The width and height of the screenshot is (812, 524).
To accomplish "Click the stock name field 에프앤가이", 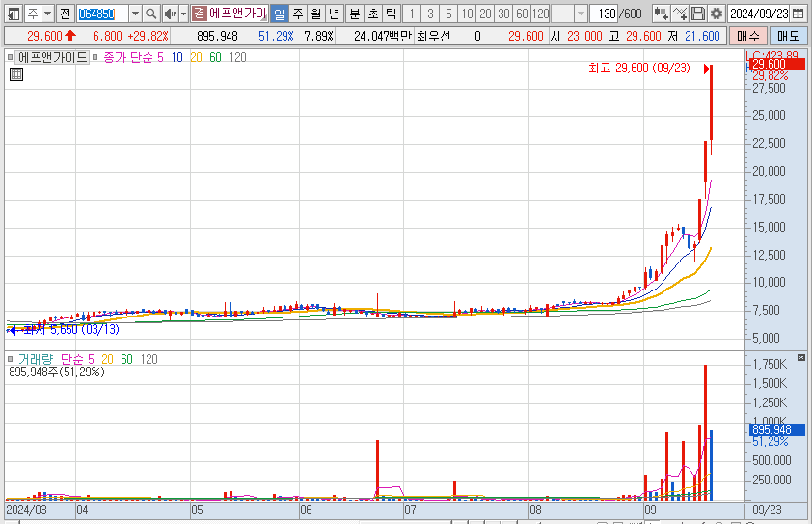I will point(237,14).
